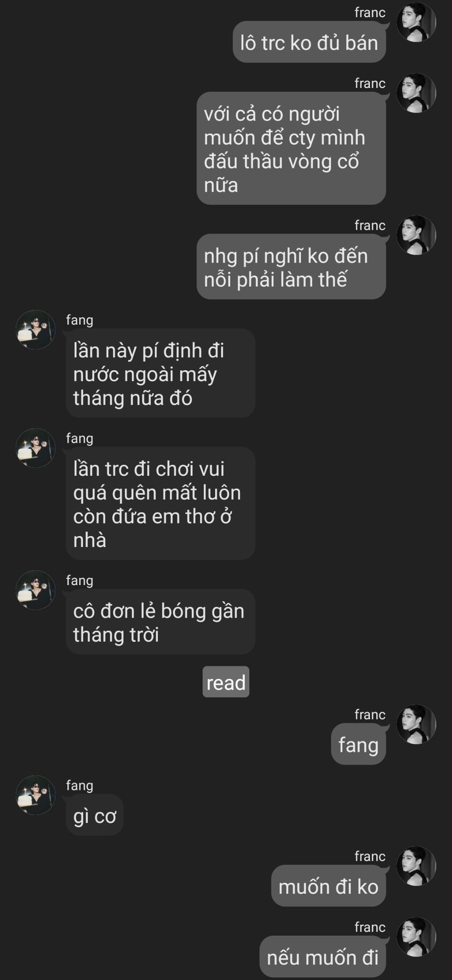452x980 pixels.
Task: Tap fang's avatar next to "gì cơ" message
Action: point(36,795)
